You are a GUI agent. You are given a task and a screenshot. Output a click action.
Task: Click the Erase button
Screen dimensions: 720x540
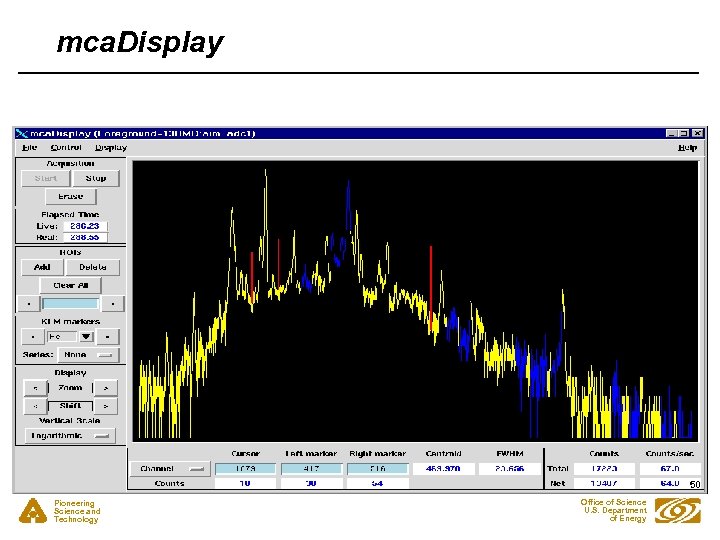[x=70, y=196]
